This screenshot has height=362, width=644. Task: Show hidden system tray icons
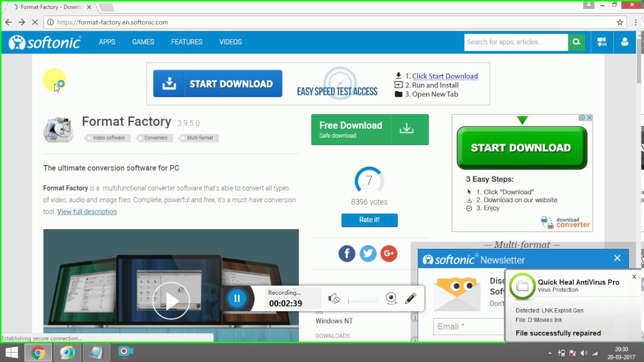pos(550,353)
